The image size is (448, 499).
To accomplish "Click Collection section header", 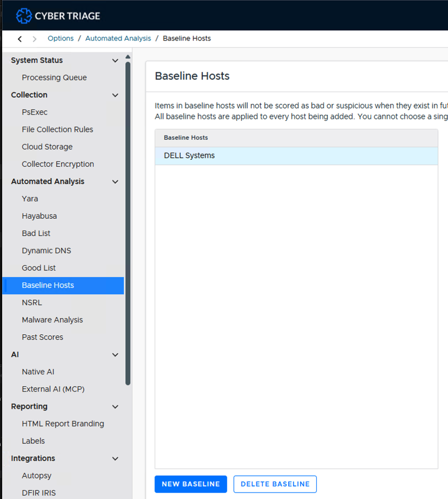I will point(29,95).
